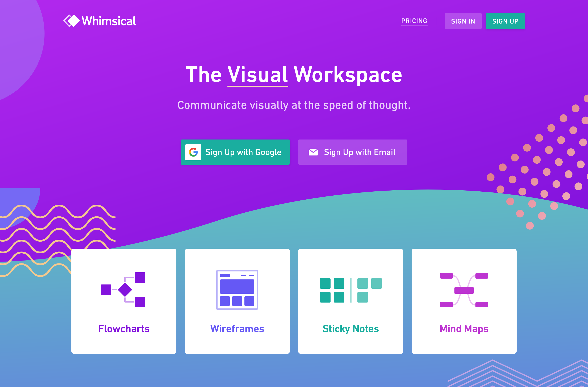Open the Flowcharts label link
The width and height of the screenshot is (588, 387).
point(124,329)
